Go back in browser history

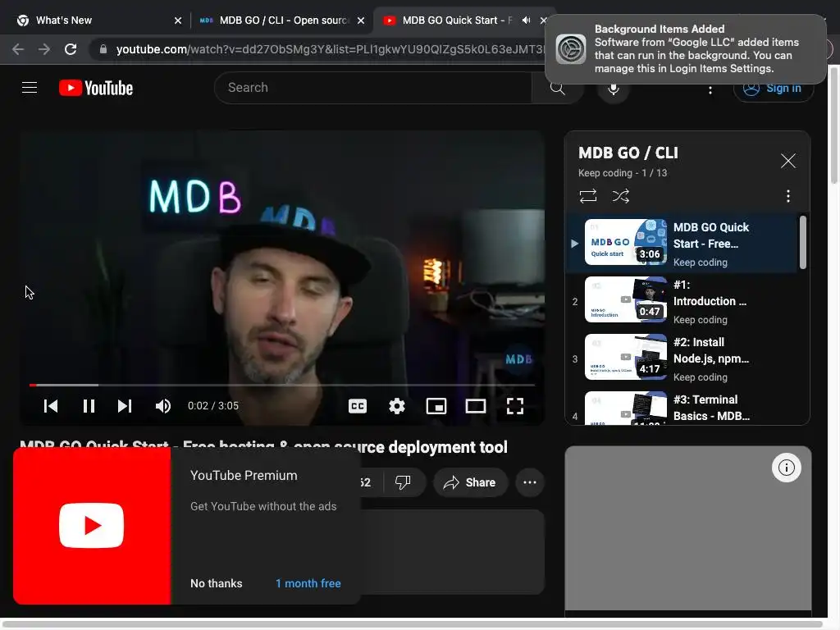(18, 49)
